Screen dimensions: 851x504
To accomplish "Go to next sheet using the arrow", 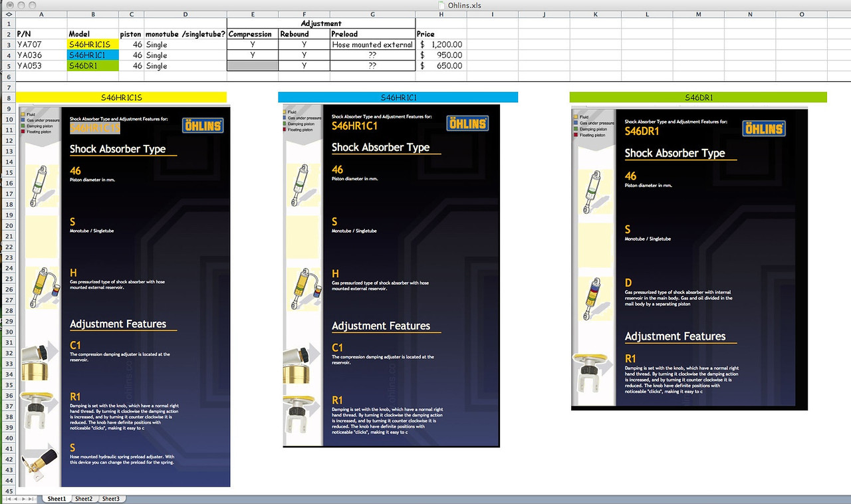I will (24, 499).
